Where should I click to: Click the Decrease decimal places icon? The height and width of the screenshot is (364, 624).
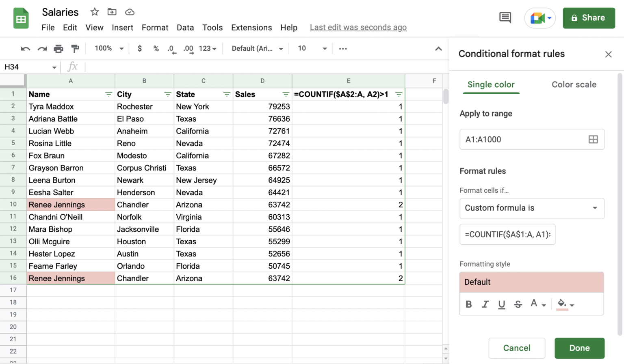pyautogui.click(x=171, y=48)
